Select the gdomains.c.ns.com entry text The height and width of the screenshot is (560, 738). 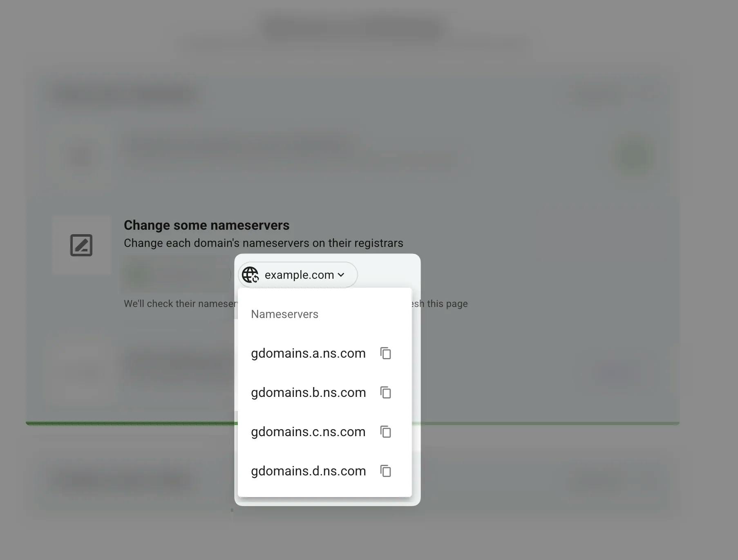click(x=308, y=432)
